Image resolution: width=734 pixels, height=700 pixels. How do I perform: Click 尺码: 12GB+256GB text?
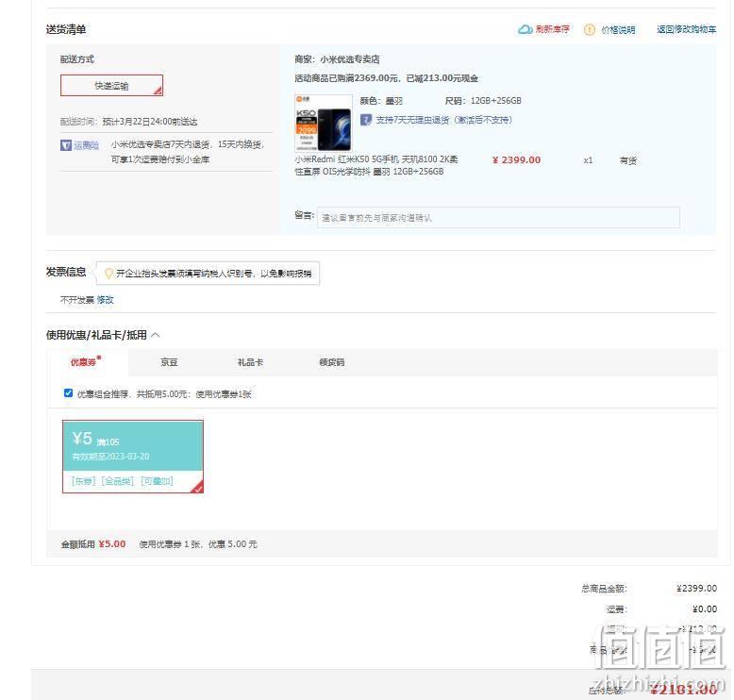point(483,101)
